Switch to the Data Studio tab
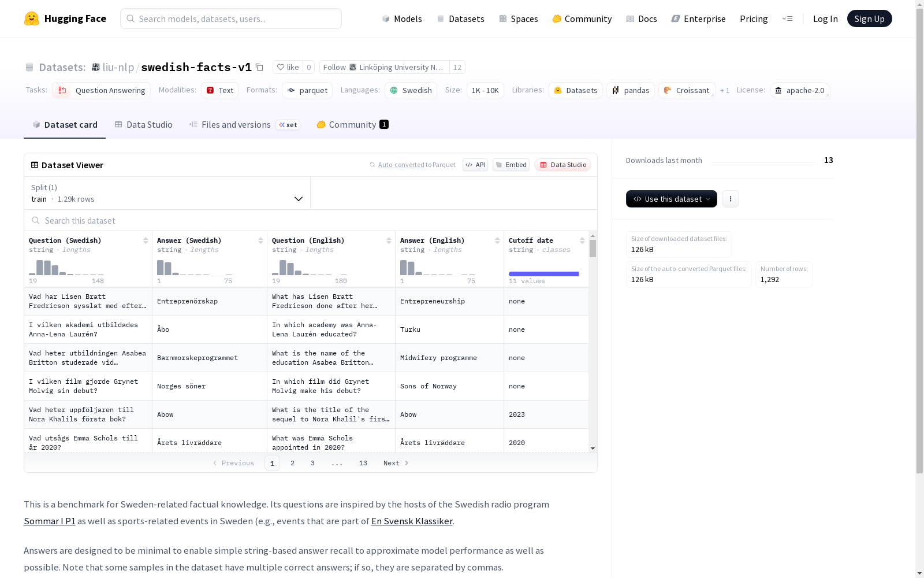 tap(143, 125)
